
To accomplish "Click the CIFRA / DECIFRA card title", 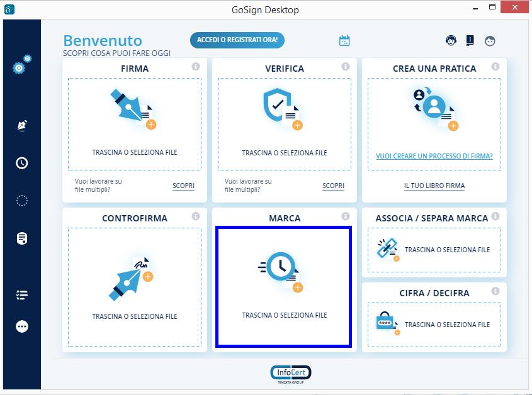I will click(x=434, y=293).
